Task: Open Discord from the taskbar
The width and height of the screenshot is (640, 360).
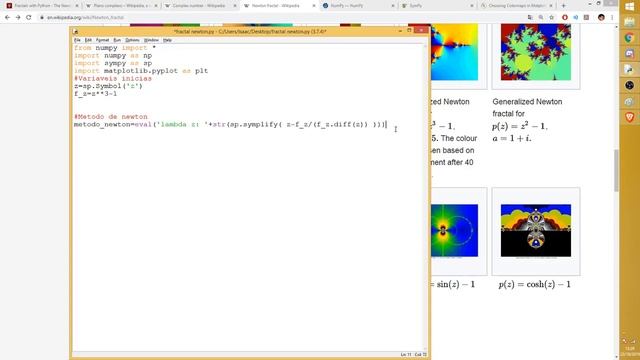Action: 629,53
